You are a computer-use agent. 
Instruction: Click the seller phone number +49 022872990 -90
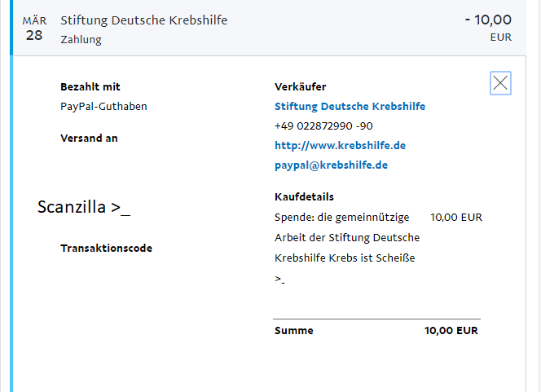click(323, 126)
